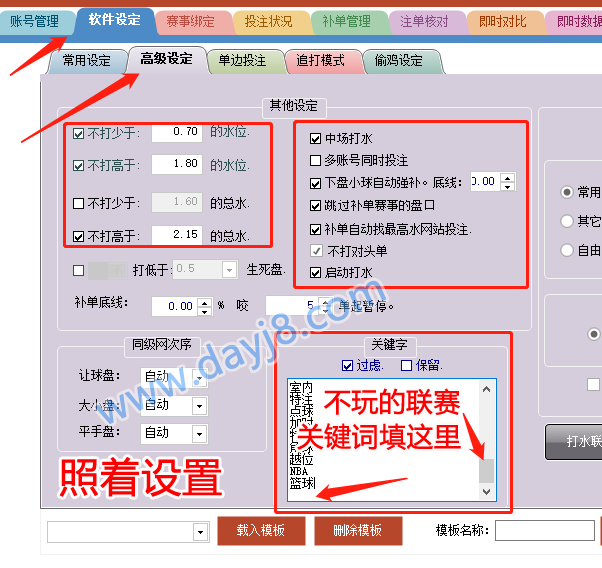The width and height of the screenshot is (602, 568).
Task: Select the 高级设定 sub-tab
Action: click(x=166, y=59)
